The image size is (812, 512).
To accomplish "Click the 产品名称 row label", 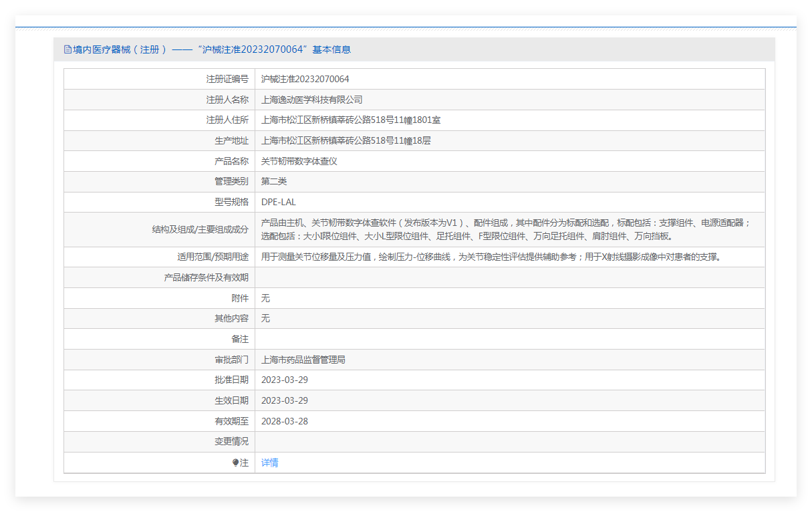I will [231, 161].
